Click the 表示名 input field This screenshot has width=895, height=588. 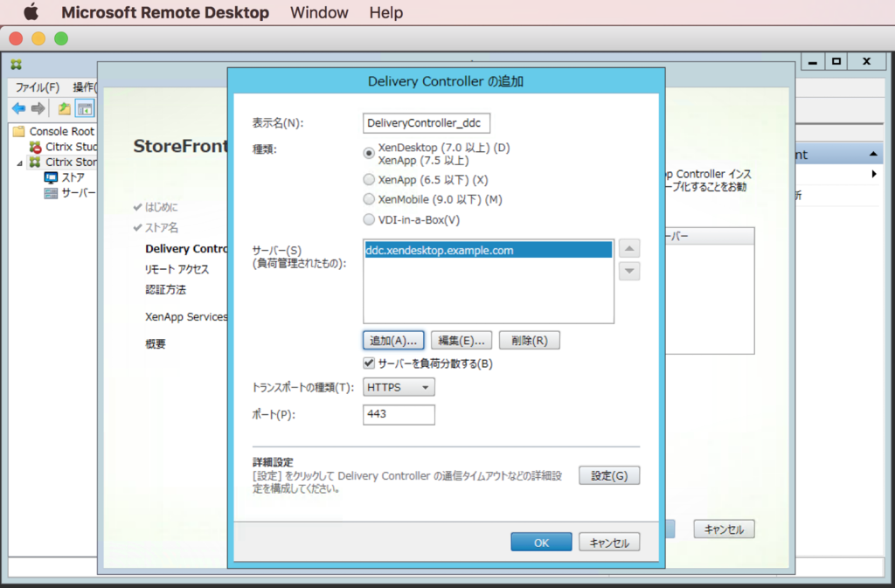coord(426,122)
